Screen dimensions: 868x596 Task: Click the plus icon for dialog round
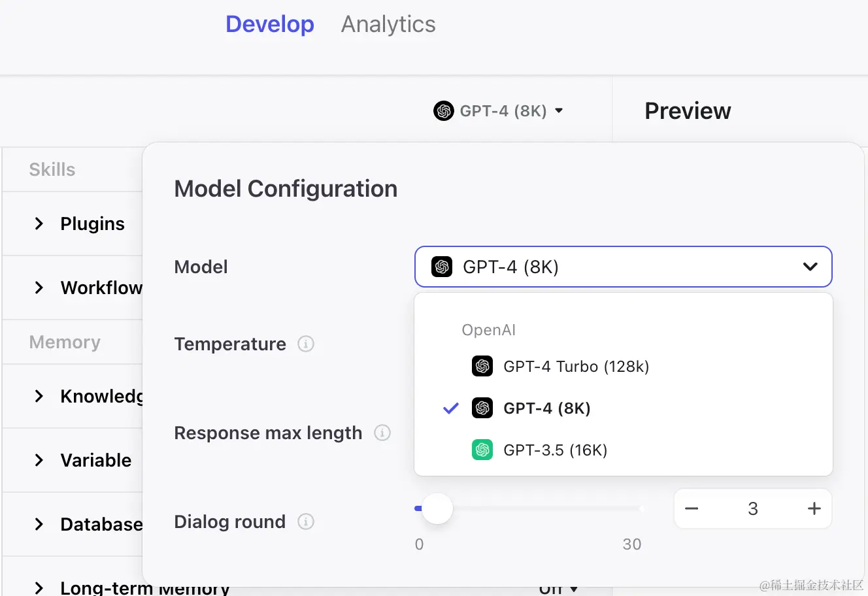pyautogui.click(x=814, y=508)
